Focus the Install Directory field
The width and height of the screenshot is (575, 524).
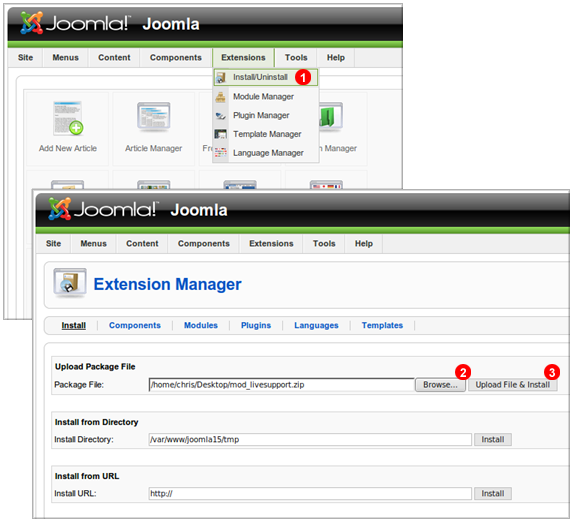tap(310, 439)
